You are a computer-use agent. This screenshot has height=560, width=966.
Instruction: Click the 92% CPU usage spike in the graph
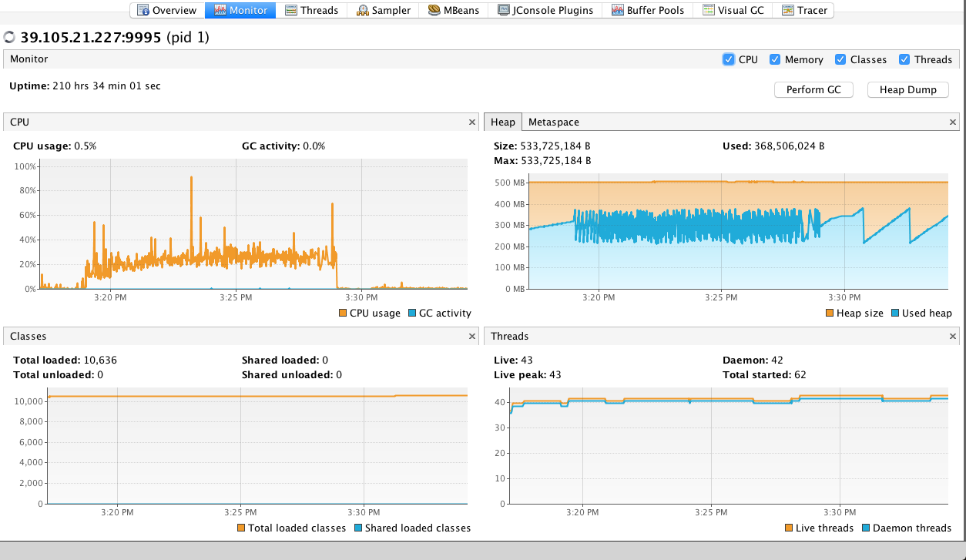coord(191,178)
